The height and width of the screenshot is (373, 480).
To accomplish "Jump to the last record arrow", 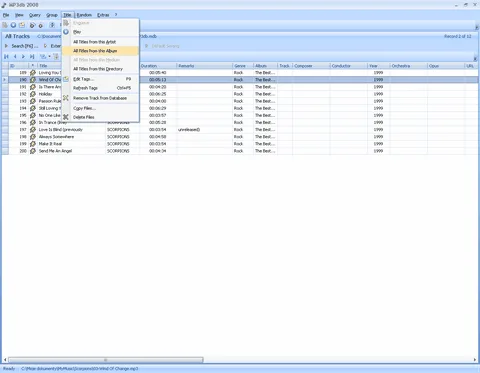I will click(32, 57).
